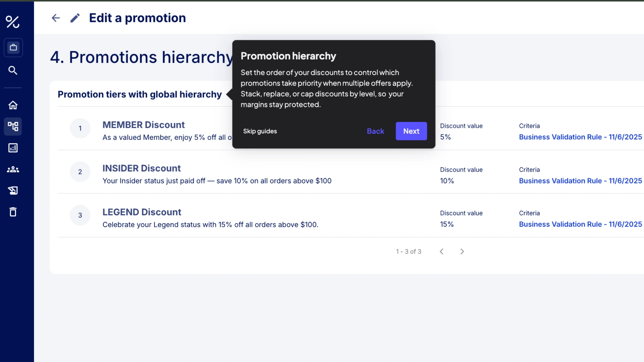The height and width of the screenshot is (362, 644).
Task: Click the percent logo icon in sidebar
Action: (13, 22)
